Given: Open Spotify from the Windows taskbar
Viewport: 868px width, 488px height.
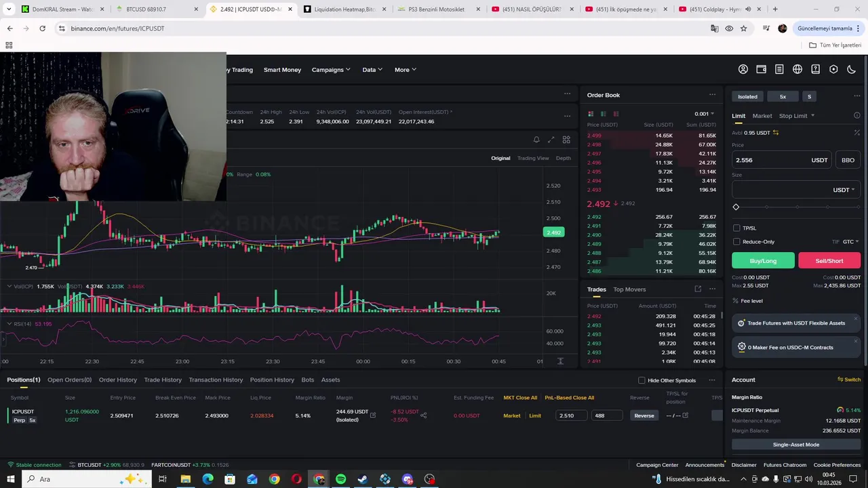Looking at the screenshot, I should click(x=340, y=479).
